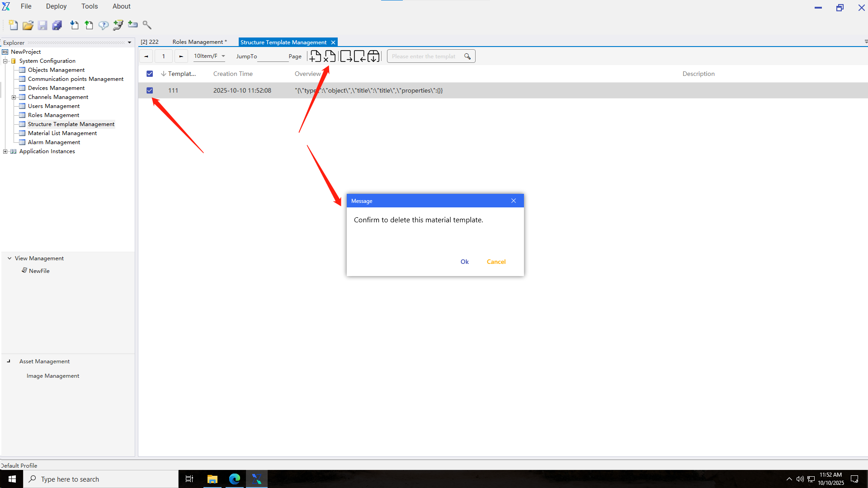Collapse the View Management section
Screen dimensions: 868x488
[x=9, y=258]
